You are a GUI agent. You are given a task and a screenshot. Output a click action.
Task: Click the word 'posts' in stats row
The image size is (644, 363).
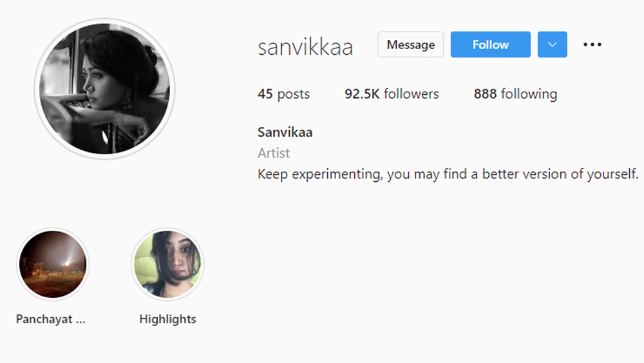click(293, 95)
